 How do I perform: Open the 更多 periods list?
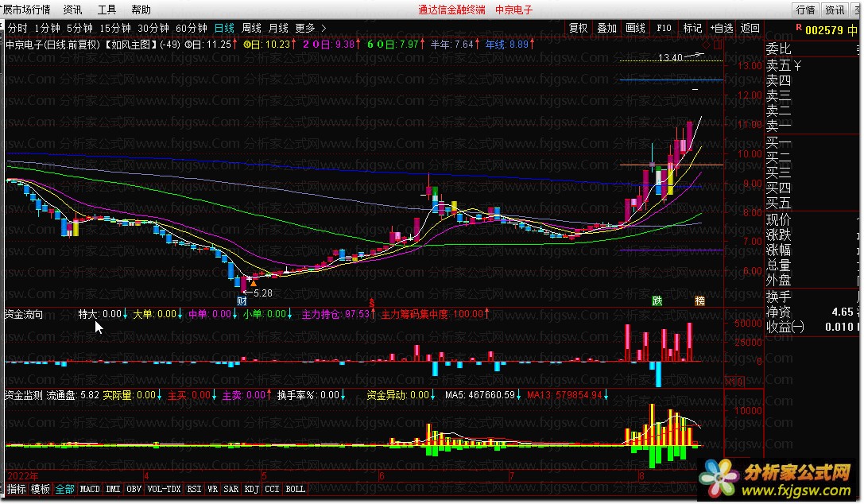pyautogui.click(x=304, y=28)
